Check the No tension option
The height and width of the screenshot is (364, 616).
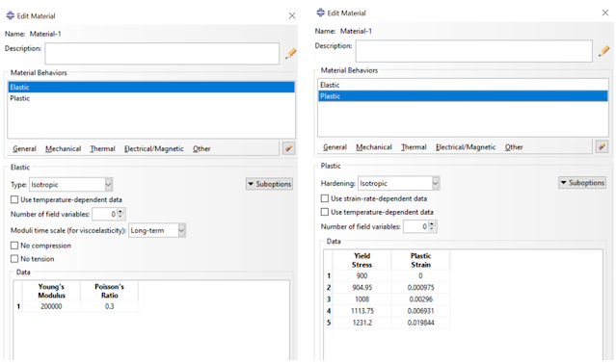click(14, 259)
